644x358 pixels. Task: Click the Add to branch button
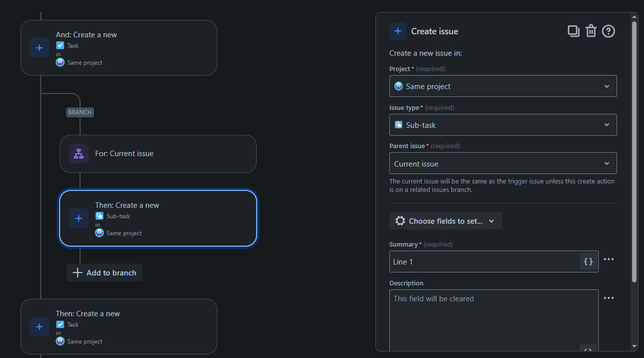(105, 273)
